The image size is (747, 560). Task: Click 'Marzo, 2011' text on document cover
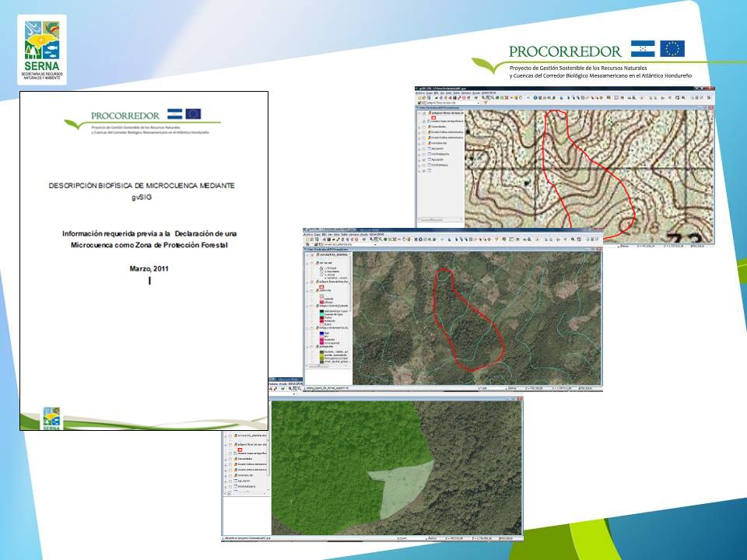[149, 268]
